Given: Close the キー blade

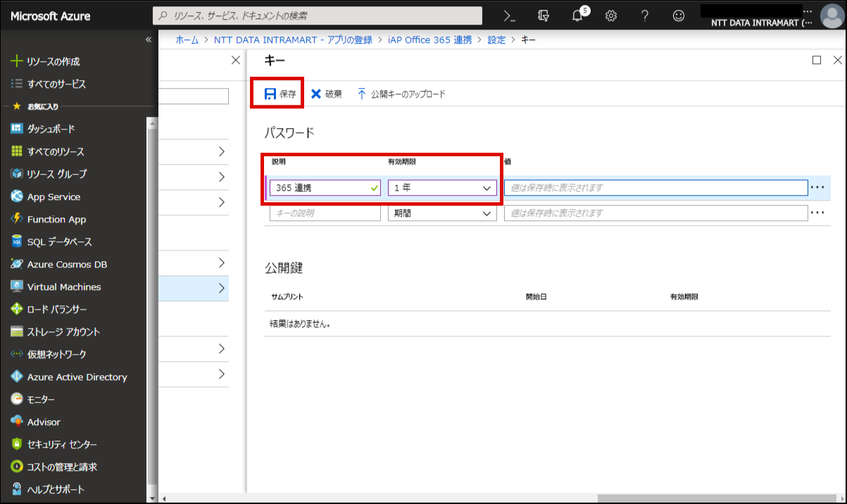Looking at the screenshot, I should [x=838, y=61].
